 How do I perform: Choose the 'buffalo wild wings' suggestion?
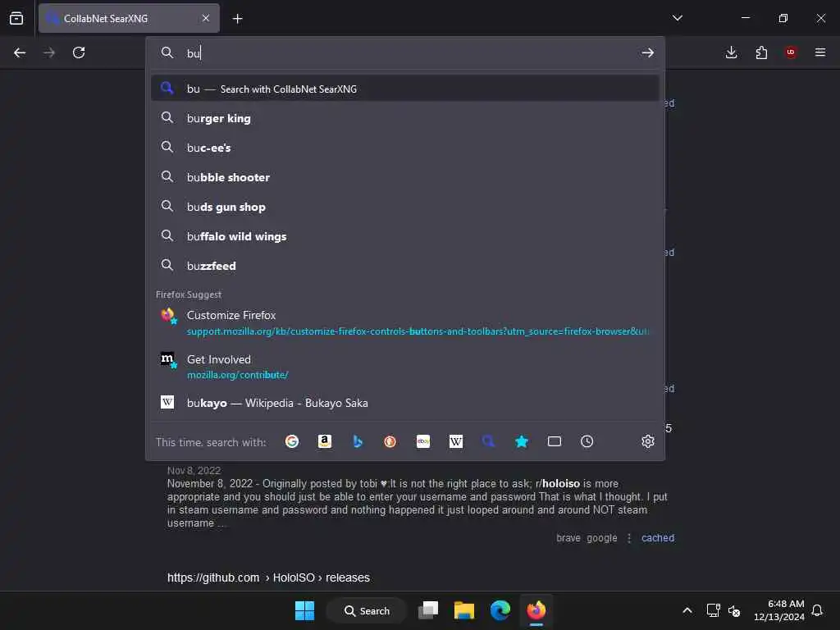pyautogui.click(x=405, y=235)
